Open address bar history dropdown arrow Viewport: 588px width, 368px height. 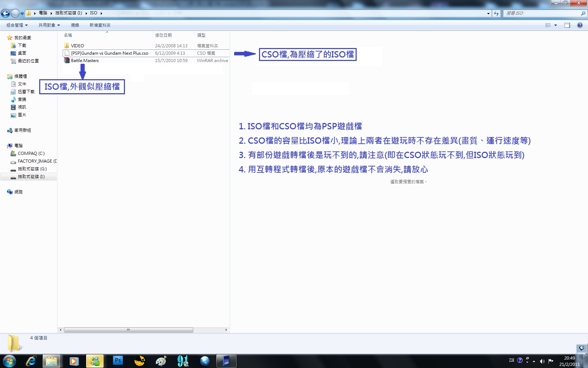coord(488,13)
